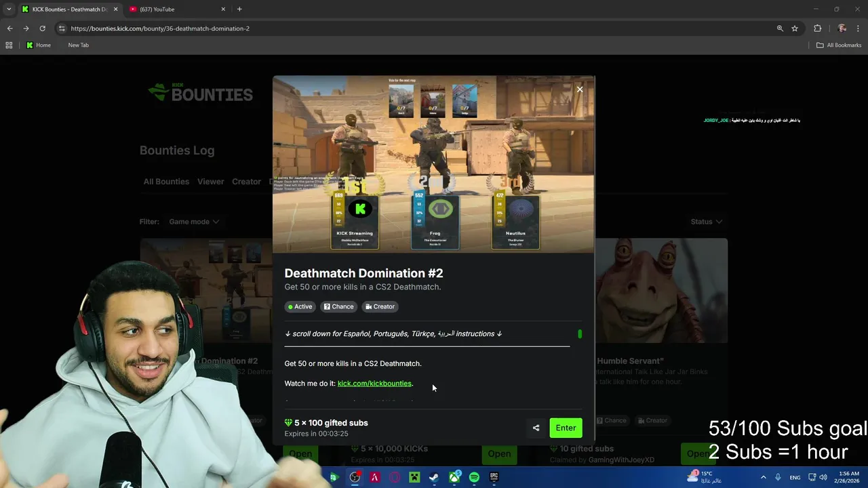Expand the Game mode filter dropdown

coord(194,222)
